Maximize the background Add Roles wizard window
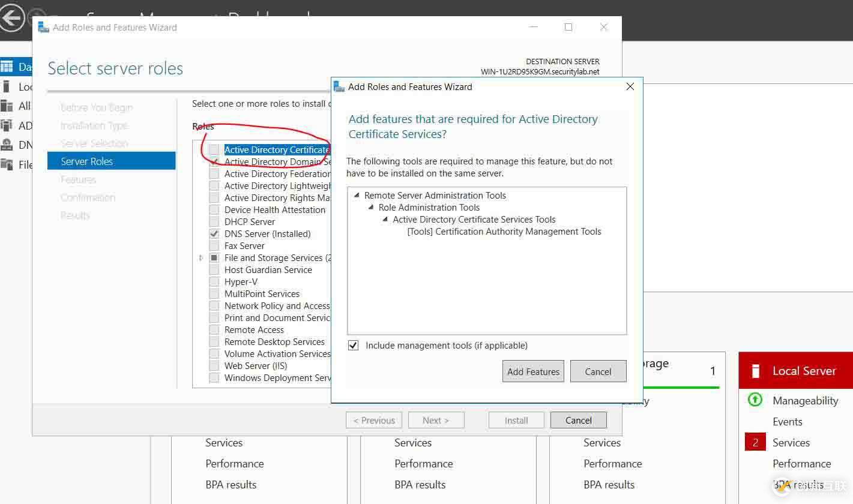 pos(568,27)
